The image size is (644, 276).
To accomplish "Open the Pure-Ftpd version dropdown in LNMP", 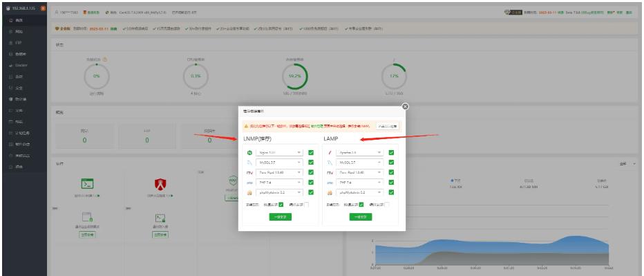I will 279,172.
